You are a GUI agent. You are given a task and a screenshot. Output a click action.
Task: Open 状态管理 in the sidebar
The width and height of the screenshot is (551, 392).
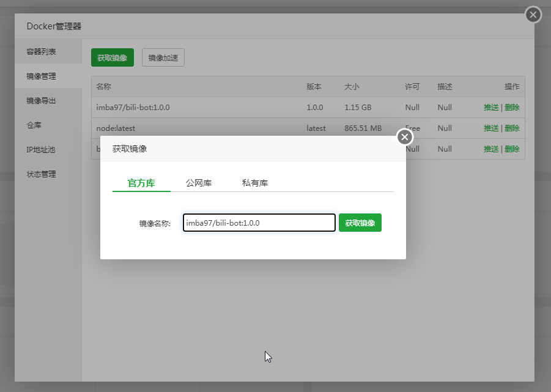pyautogui.click(x=42, y=174)
